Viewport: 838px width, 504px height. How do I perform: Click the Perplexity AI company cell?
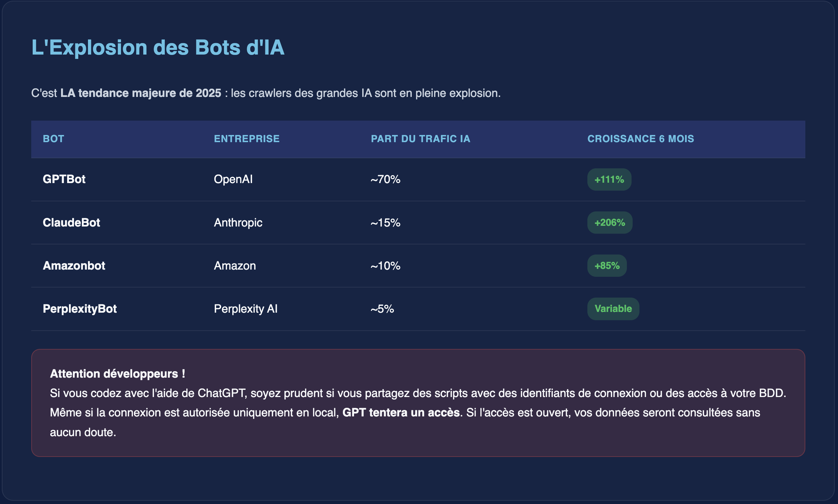click(246, 309)
